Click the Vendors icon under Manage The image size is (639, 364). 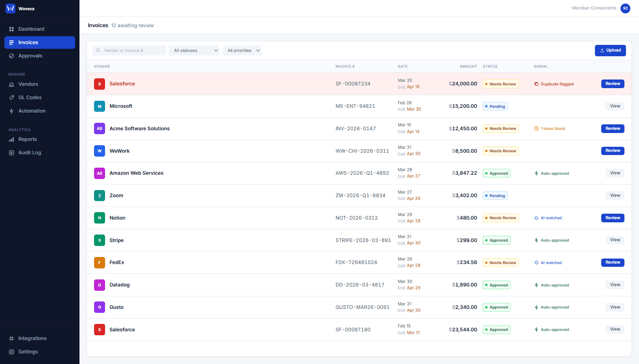(x=11, y=84)
